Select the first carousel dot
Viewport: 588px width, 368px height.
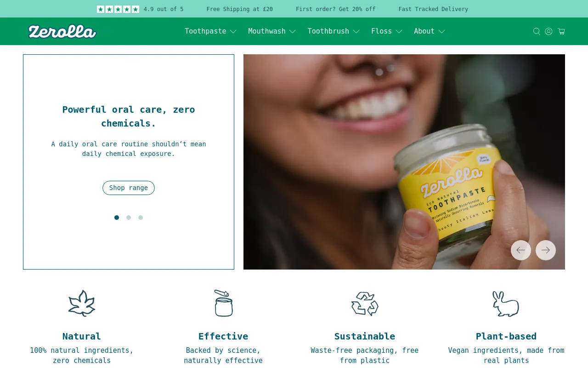[117, 218]
